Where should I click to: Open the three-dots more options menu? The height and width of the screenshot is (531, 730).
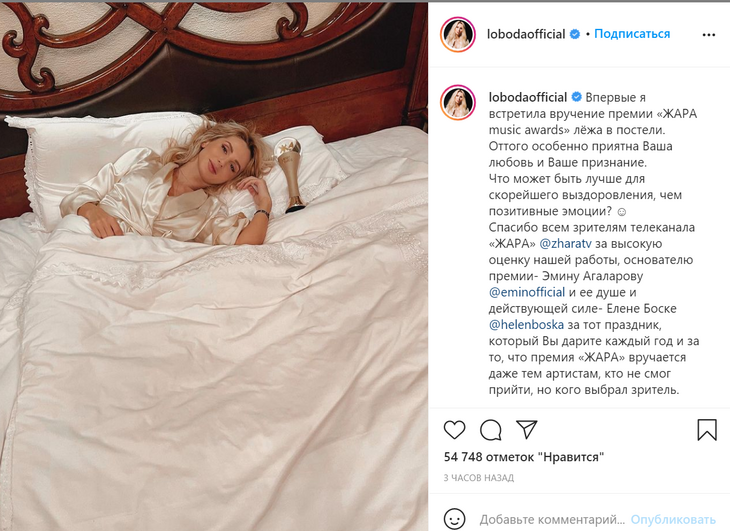tap(709, 35)
